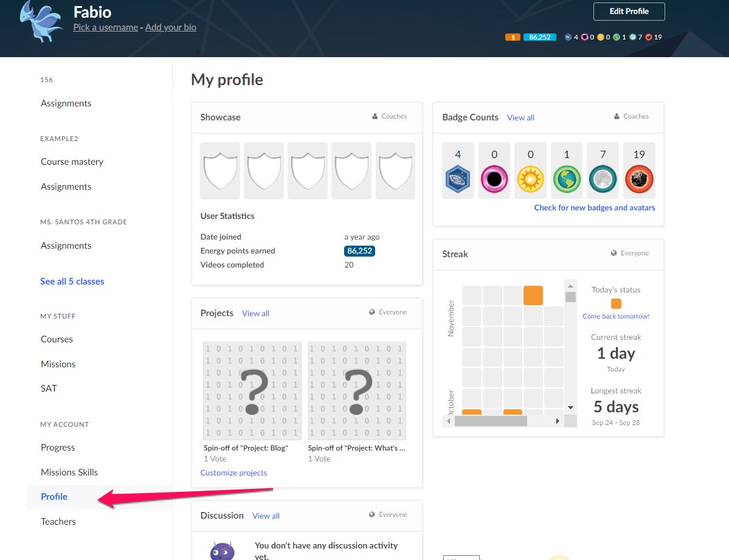Click See all 5 classes link

(72, 282)
